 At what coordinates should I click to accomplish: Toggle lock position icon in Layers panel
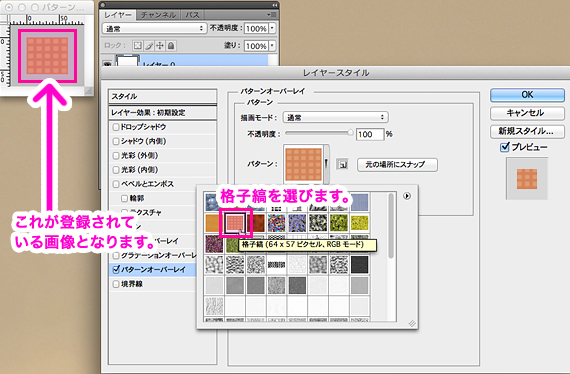pos(160,45)
